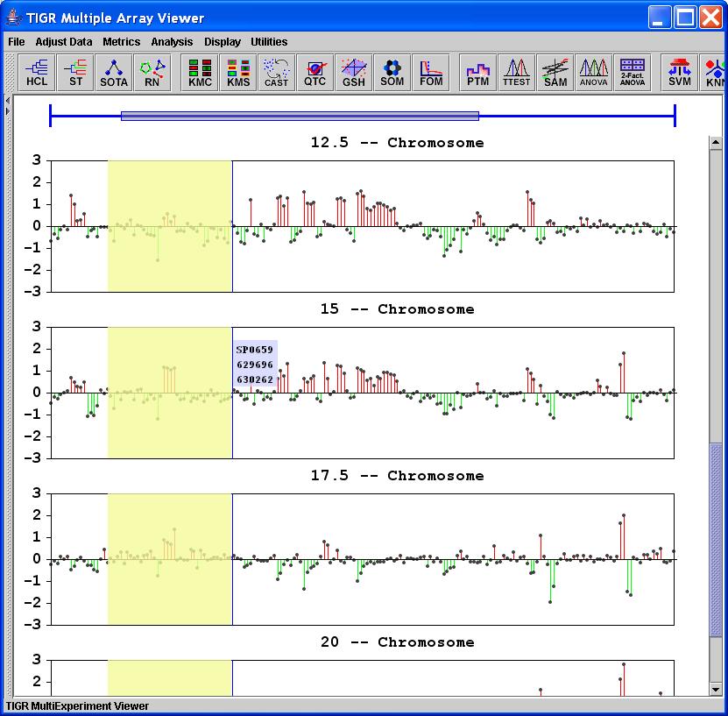Click the vertical scrollbar down arrow
Image resolution: width=728 pixels, height=716 pixels.
[x=717, y=689]
